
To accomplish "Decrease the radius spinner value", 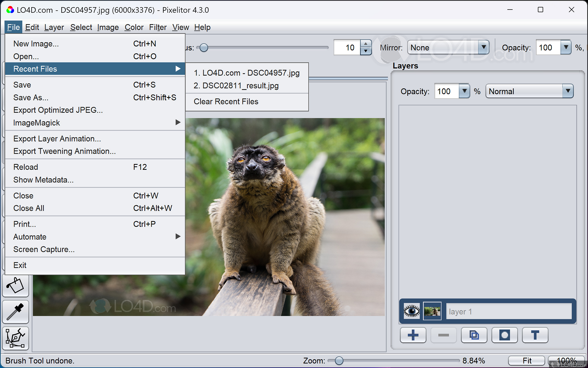I will [x=366, y=51].
